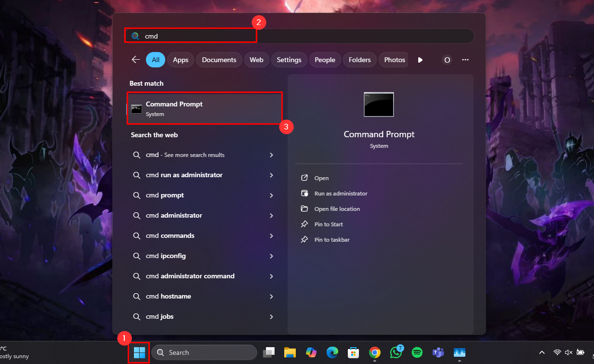Choose Pin to taskbar

point(325,240)
